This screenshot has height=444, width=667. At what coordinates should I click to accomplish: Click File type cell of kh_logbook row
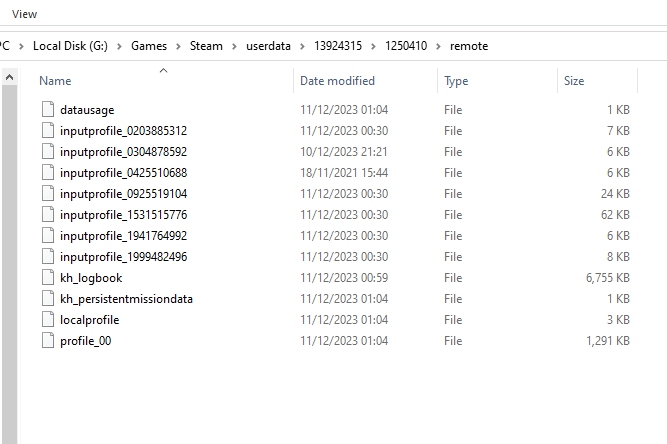(x=453, y=278)
